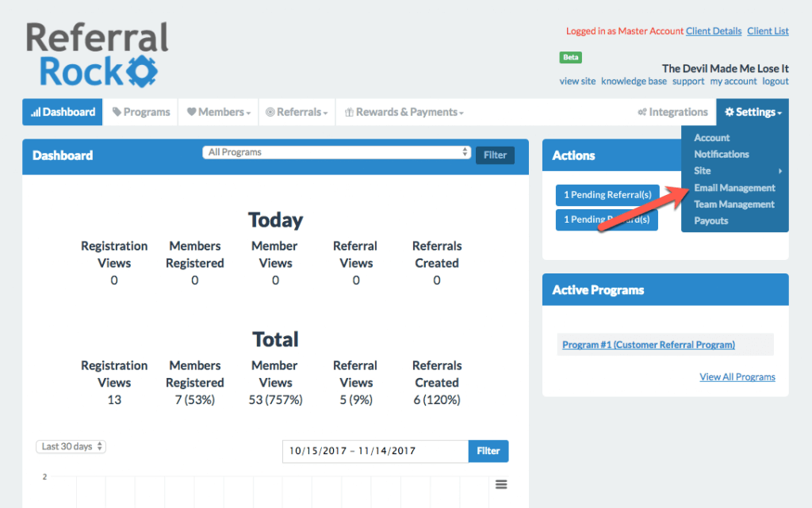Expand the Referrals menu
Viewport: 812px width, 508px height.
point(297,112)
